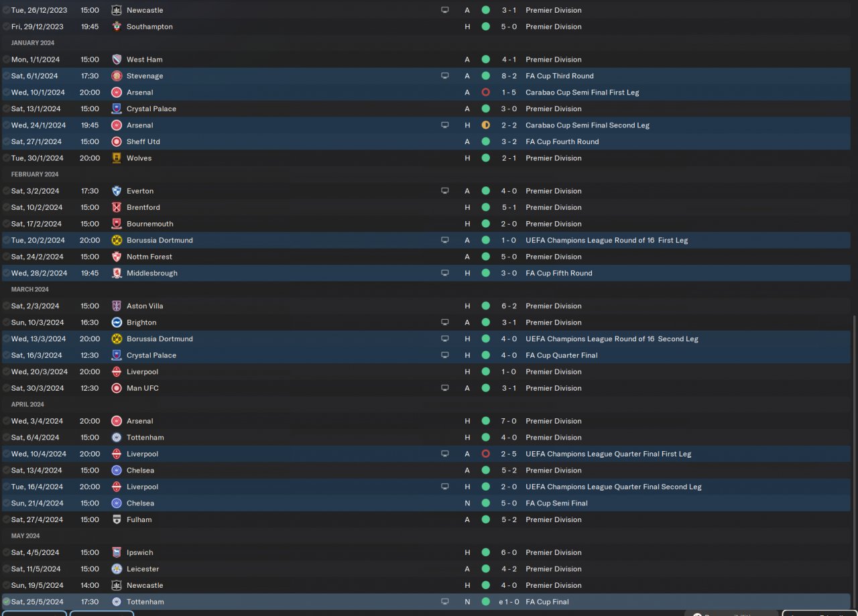Click the TV icon on the FA Cup Final row
The width and height of the screenshot is (858, 616).
(x=444, y=602)
